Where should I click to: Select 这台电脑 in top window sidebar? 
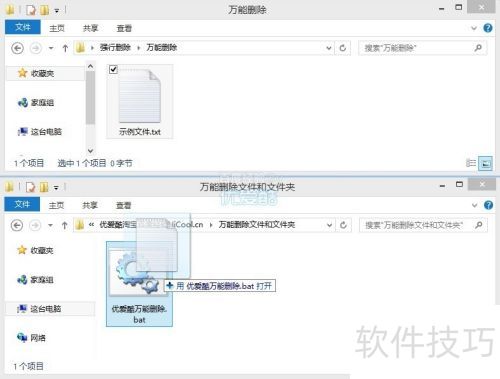(x=40, y=132)
